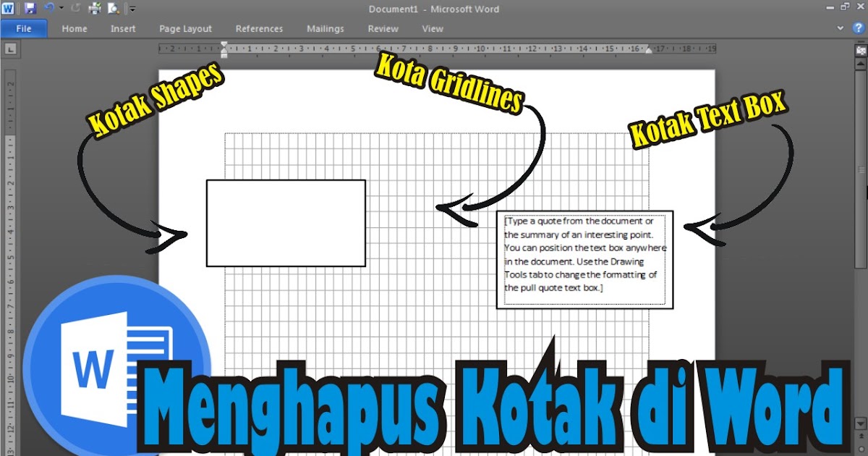The image size is (868, 456).
Task: Toggle the View Ruler button above scrollbar
Action: point(861,51)
